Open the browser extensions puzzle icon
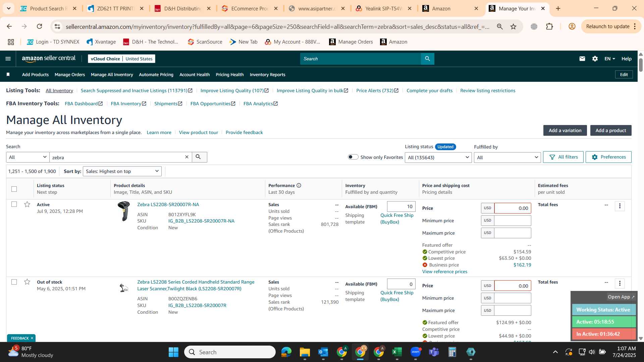This screenshot has height=362, width=644. tap(549, 26)
